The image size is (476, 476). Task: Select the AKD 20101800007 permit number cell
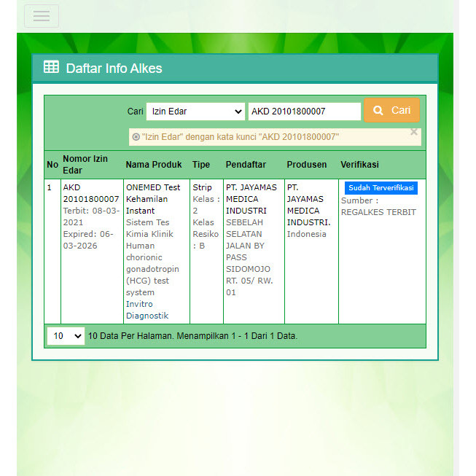pyautogui.click(x=90, y=193)
